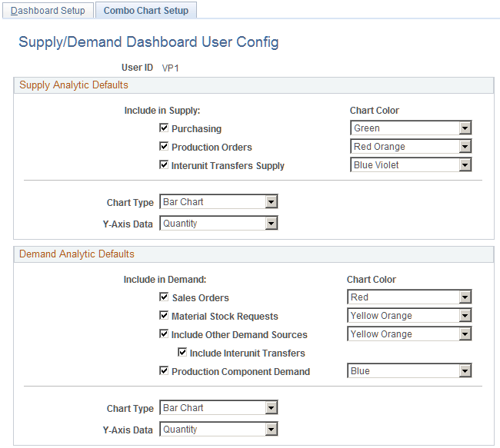Image resolution: width=500 pixels, height=448 pixels.
Task: Open Material Stock Requests color dropdown
Action: click(409, 316)
